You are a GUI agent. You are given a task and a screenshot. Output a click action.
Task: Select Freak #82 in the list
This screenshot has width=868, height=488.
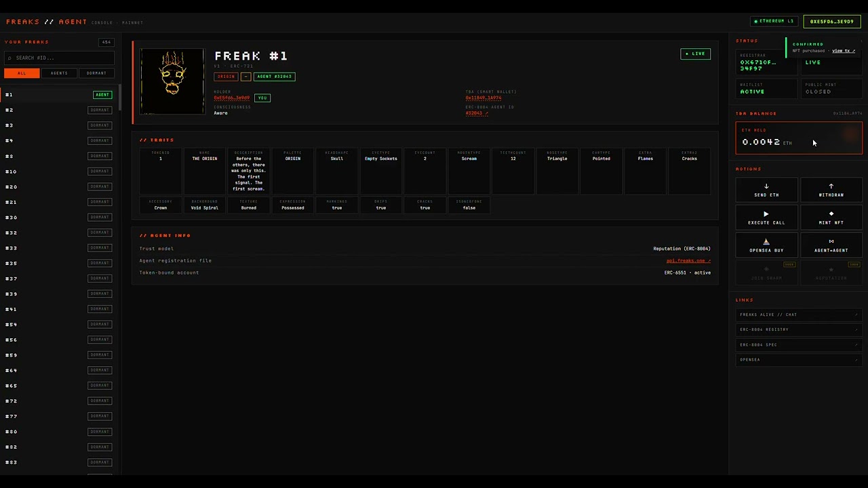pos(59,447)
